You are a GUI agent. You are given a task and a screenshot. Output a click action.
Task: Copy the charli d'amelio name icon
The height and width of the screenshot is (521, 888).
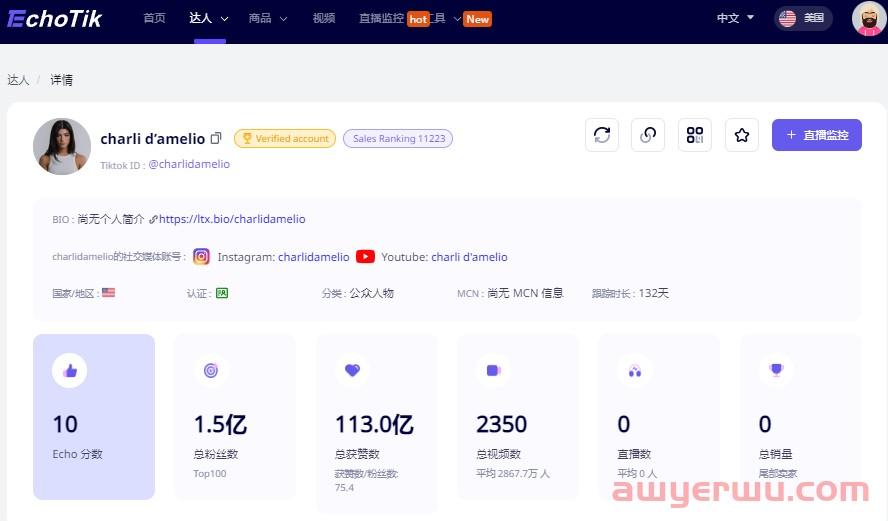[216, 138]
